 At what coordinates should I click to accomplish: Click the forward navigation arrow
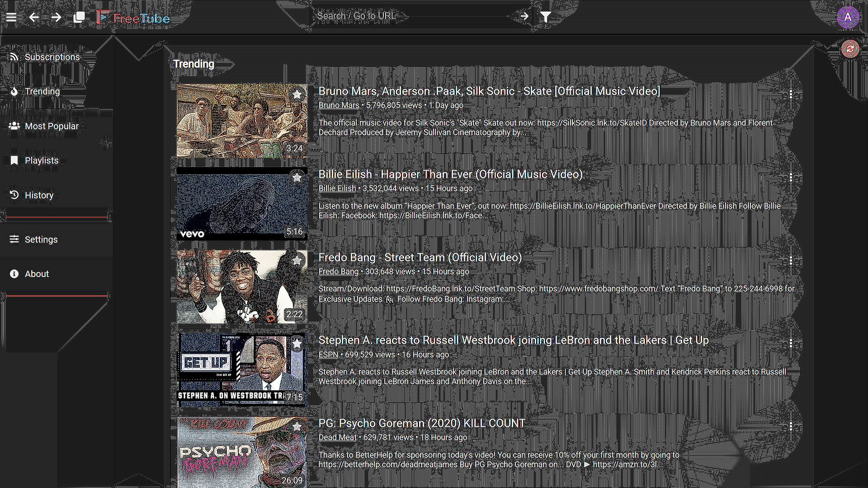56,17
